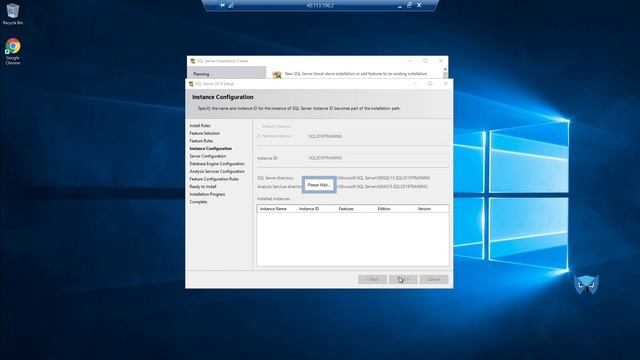Open the Recycle Bin desktop icon
The height and width of the screenshot is (360, 640).
(x=13, y=14)
